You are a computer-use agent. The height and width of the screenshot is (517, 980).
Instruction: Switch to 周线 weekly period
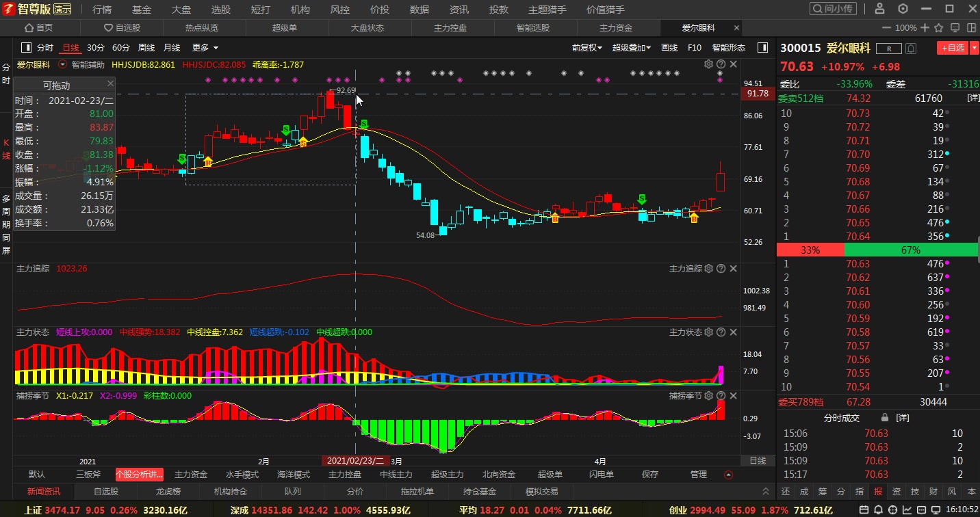146,48
